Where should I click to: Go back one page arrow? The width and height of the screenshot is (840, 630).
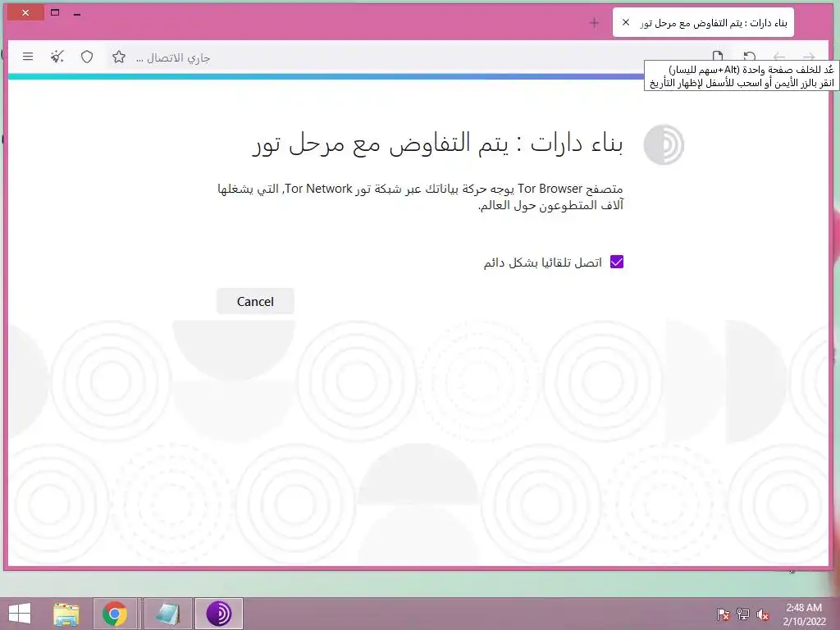click(779, 57)
